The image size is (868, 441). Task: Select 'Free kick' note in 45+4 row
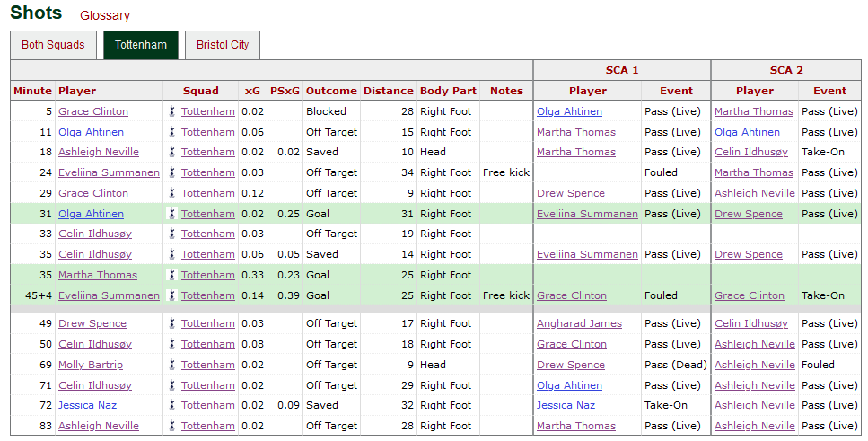(x=506, y=295)
